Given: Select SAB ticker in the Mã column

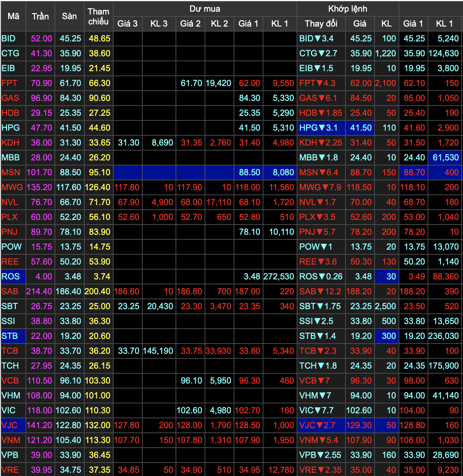Looking at the screenshot, I should [13, 291].
